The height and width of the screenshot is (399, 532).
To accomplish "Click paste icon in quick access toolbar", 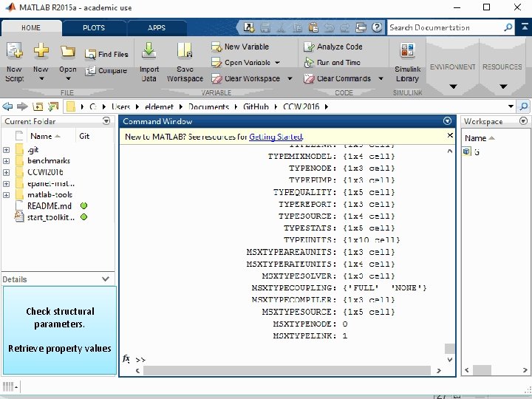I will click(x=313, y=27).
